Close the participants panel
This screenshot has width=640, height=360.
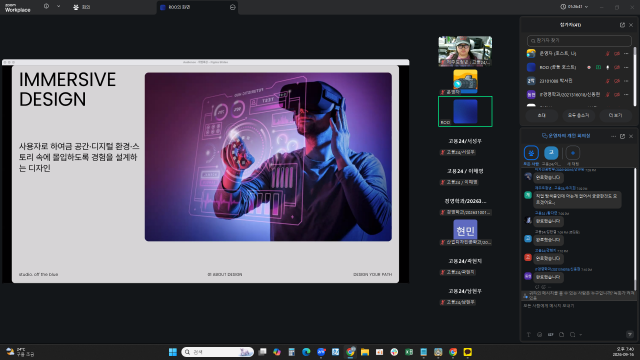631,25
